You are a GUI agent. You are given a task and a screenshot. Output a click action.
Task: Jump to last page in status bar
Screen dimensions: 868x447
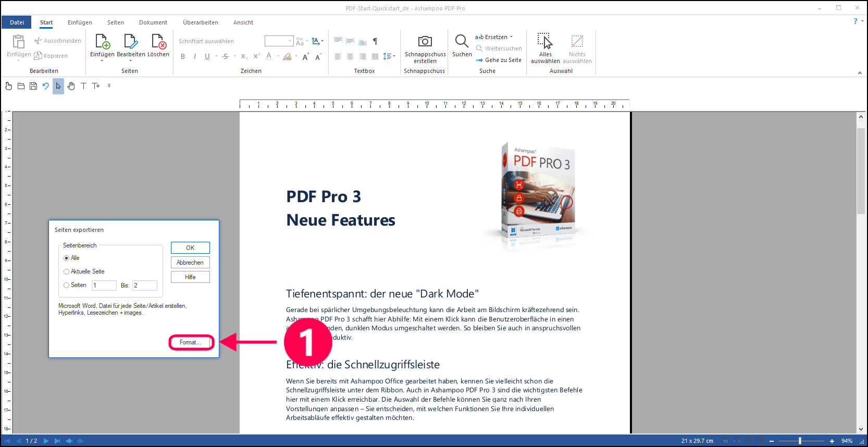(57, 441)
